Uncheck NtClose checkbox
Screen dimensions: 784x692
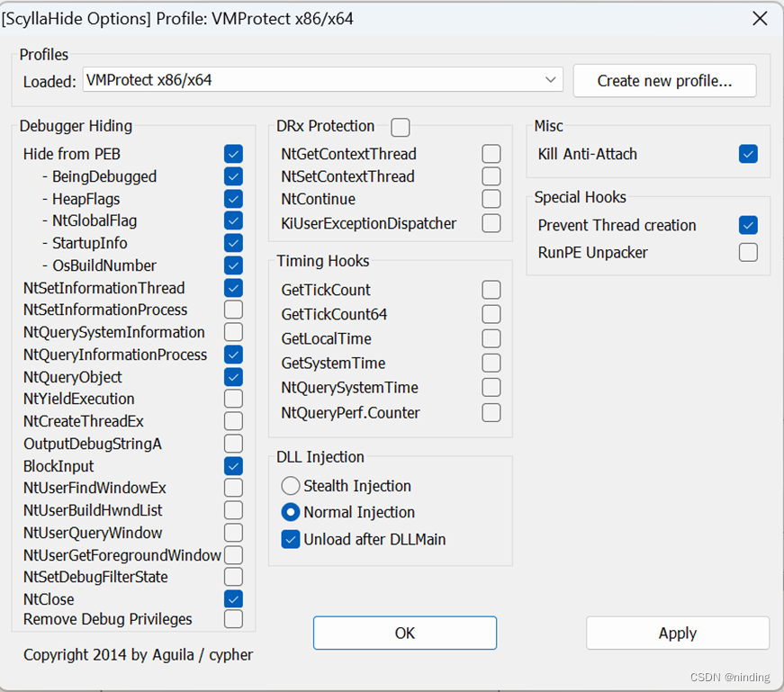[x=233, y=599]
